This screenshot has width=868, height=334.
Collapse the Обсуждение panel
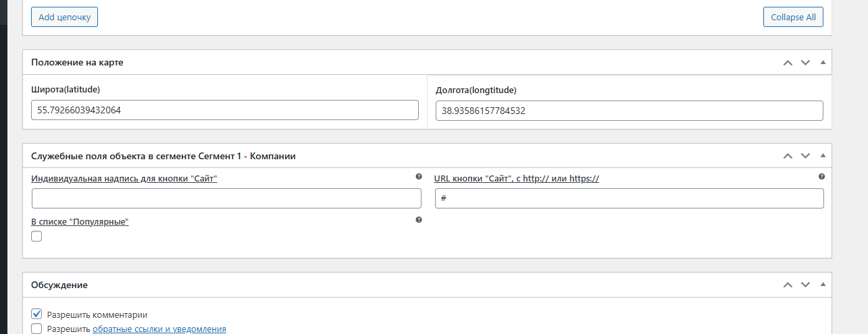822,285
